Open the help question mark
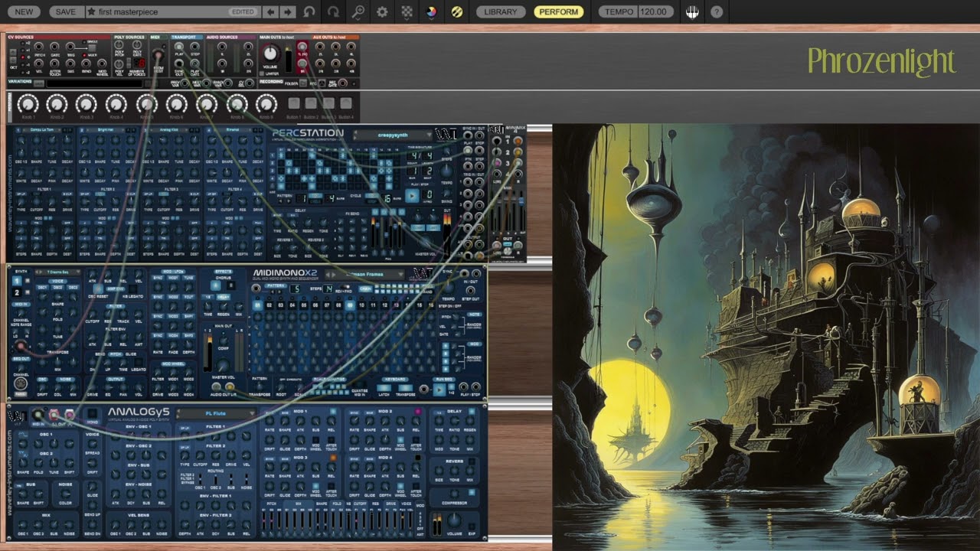This screenshot has height=551, width=980. (717, 12)
